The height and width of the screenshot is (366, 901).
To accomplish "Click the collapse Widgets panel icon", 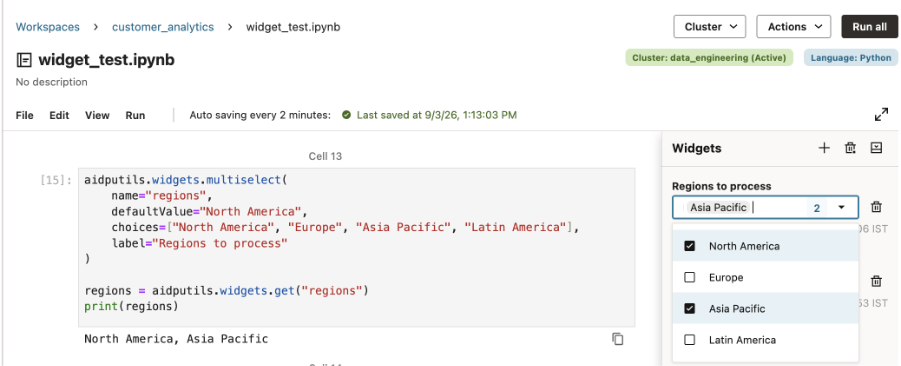I will [876, 148].
